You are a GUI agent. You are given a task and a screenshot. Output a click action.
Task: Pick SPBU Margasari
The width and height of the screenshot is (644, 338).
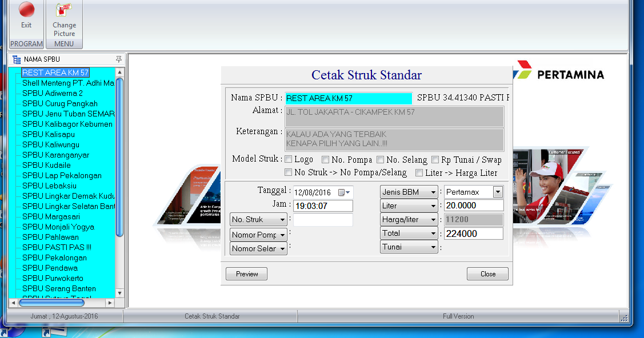pyautogui.click(x=51, y=216)
